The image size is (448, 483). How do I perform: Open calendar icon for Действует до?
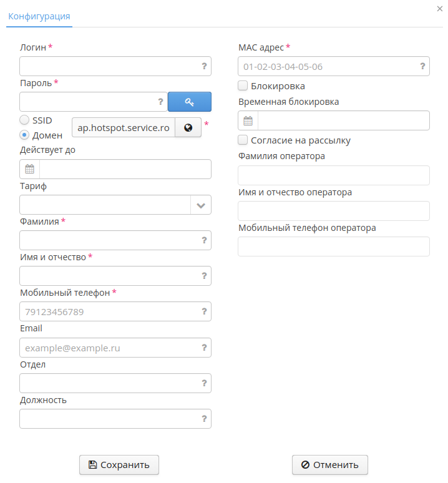29,169
